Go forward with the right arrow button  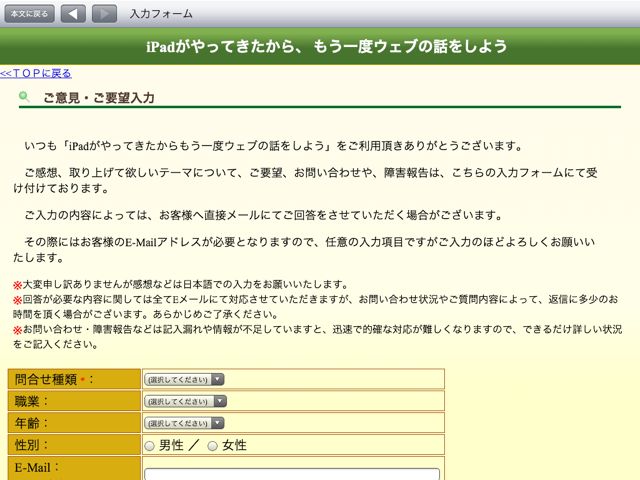pos(104,14)
